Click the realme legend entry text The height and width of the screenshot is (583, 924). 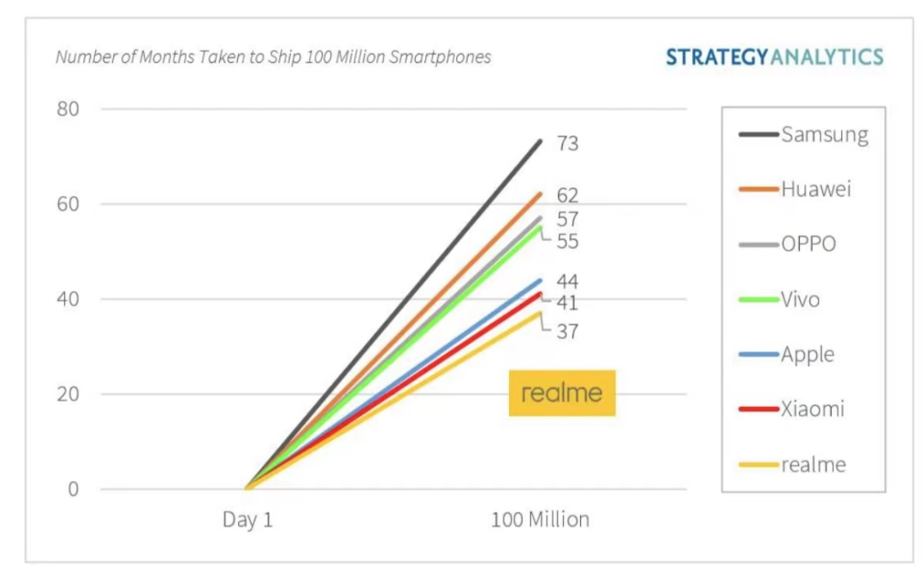(x=813, y=464)
